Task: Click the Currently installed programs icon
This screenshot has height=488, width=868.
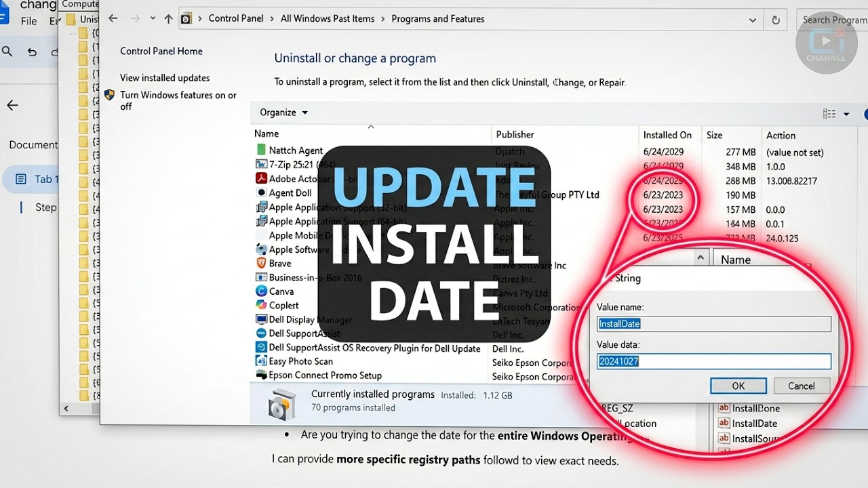Action: tap(281, 404)
